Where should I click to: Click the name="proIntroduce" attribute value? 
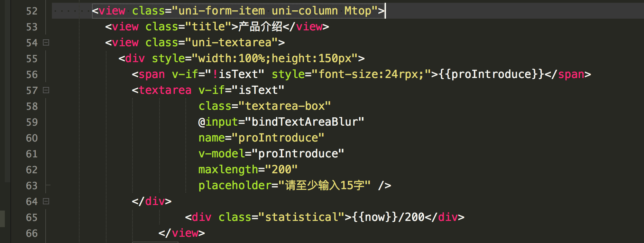point(278,138)
